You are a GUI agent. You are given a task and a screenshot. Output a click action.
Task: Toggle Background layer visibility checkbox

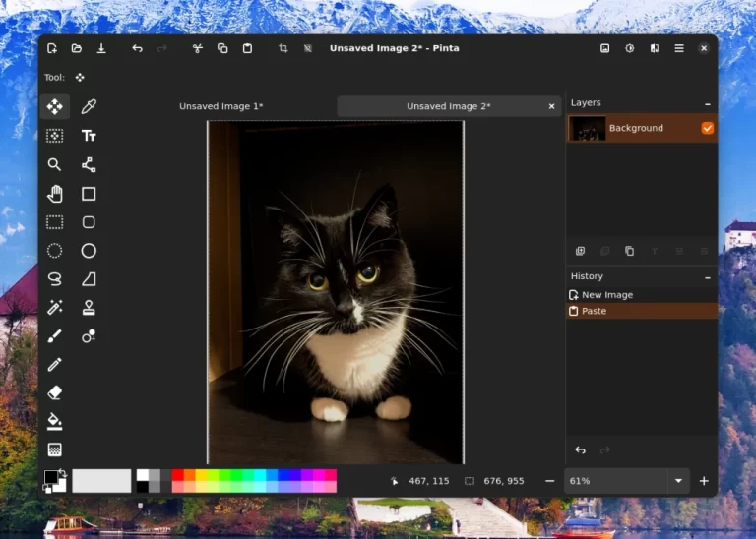click(707, 128)
